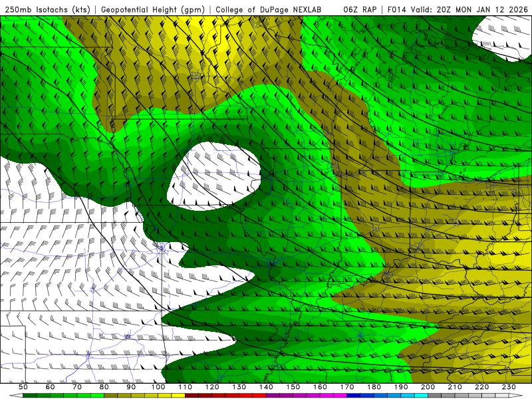Click the right arrow end of the colorbar
This screenshot has width=532, height=399.
coord(516,396)
